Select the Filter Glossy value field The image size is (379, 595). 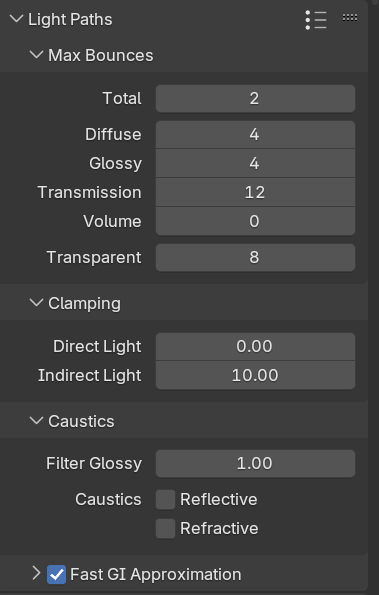point(255,464)
